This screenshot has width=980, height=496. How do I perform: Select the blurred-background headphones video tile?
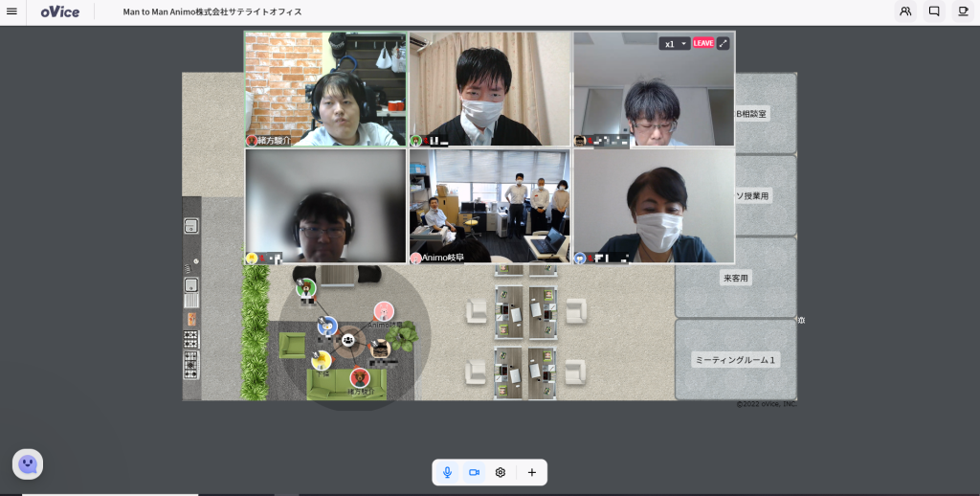coord(325,206)
